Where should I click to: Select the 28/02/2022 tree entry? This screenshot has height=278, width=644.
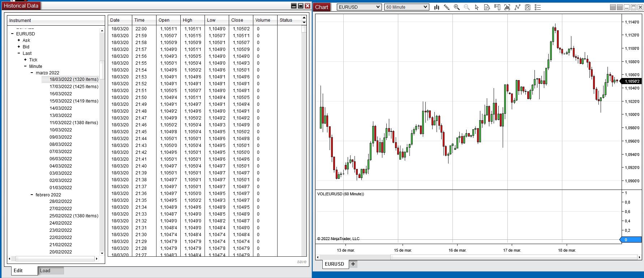[x=61, y=201]
